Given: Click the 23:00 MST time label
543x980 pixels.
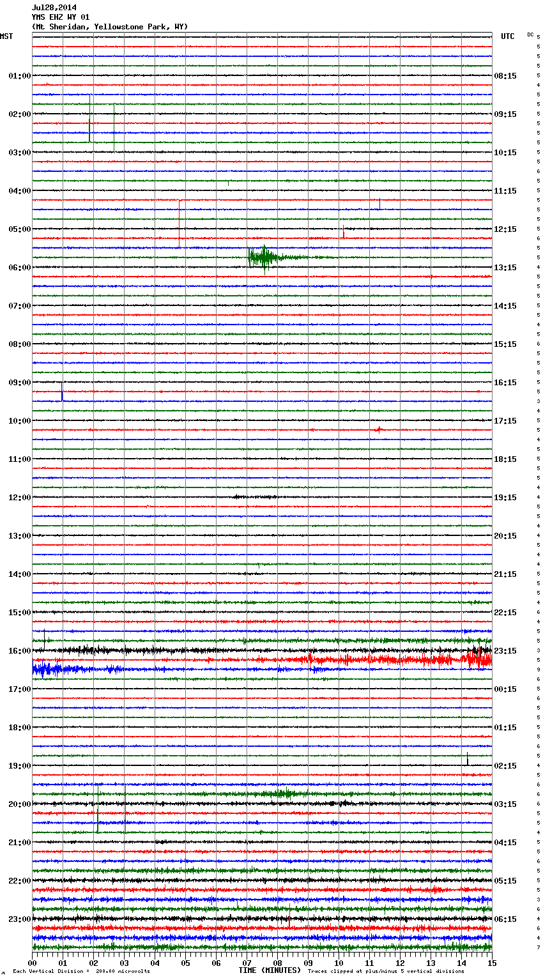Looking at the screenshot, I should [19, 919].
